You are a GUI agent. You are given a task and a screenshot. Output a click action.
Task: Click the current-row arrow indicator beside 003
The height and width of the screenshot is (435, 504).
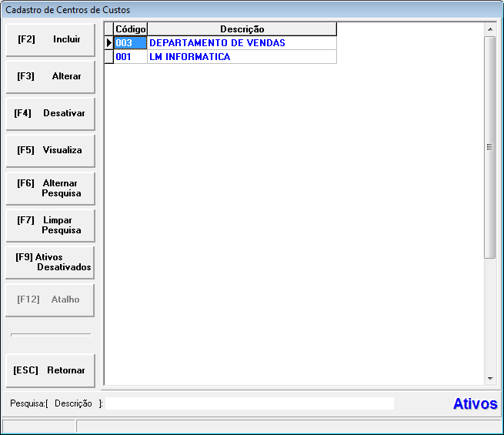pos(108,43)
